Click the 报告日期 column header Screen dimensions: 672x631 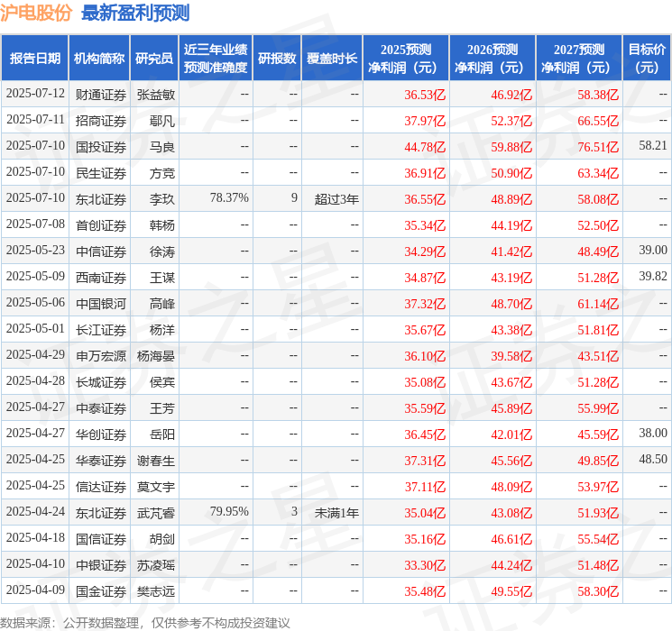click(34, 59)
